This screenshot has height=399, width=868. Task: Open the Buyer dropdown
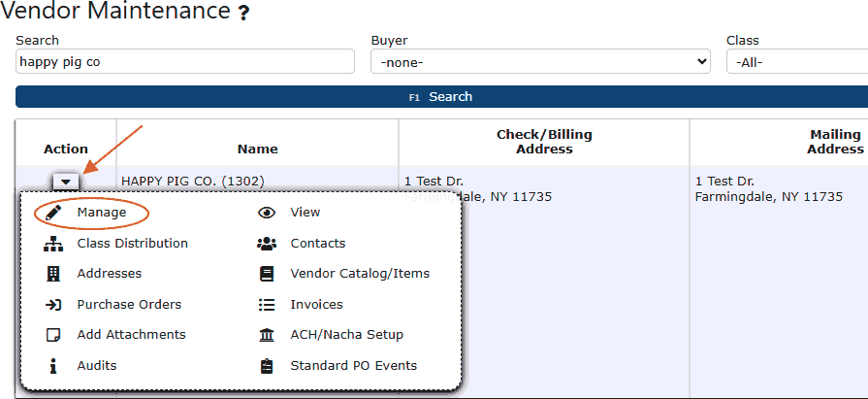click(540, 62)
